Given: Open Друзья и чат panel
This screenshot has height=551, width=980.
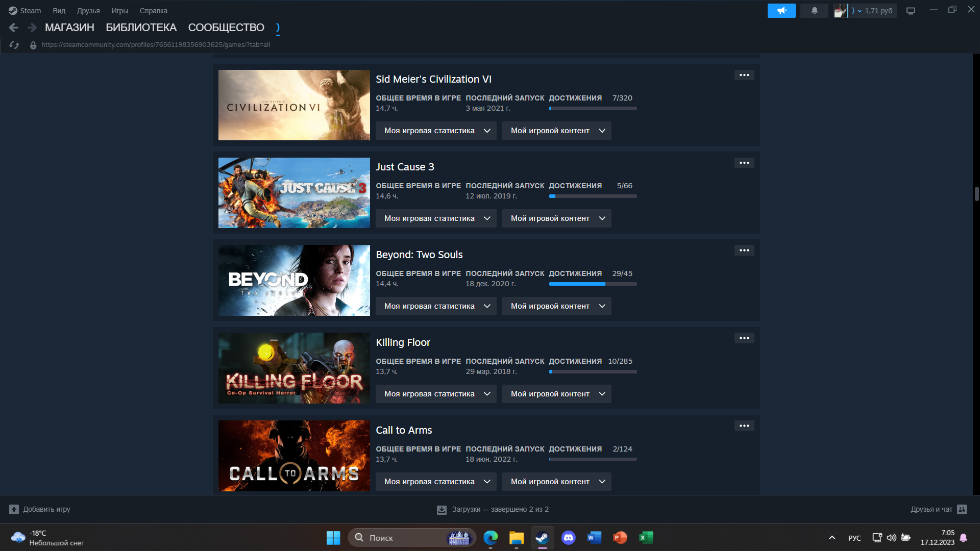Looking at the screenshot, I should tap(939, 509).
